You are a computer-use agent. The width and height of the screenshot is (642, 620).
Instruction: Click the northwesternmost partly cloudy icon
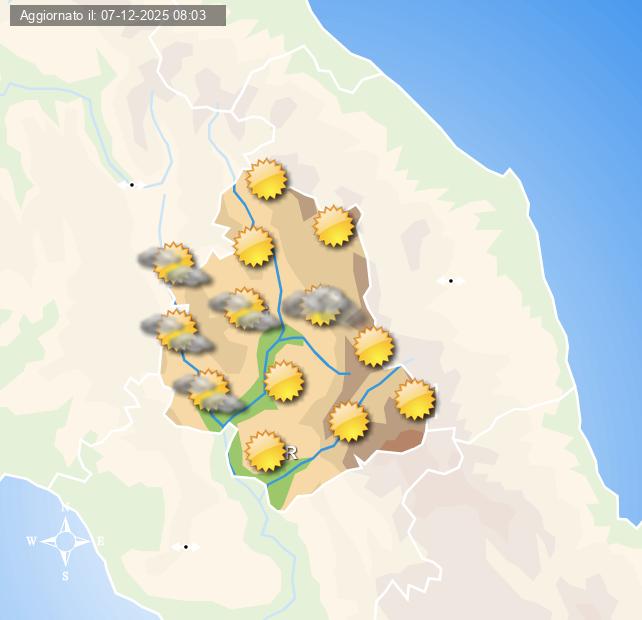[x=172, y=264]
